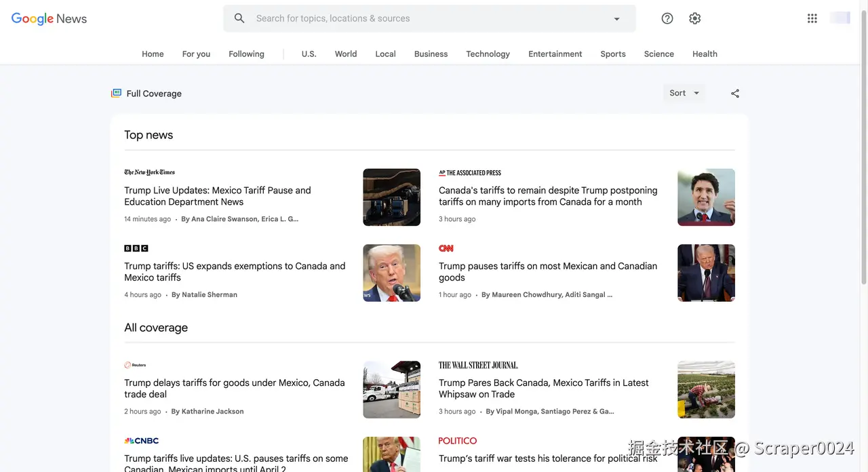
Task: Select the BBC publisher logo
Action: (136, 248)
